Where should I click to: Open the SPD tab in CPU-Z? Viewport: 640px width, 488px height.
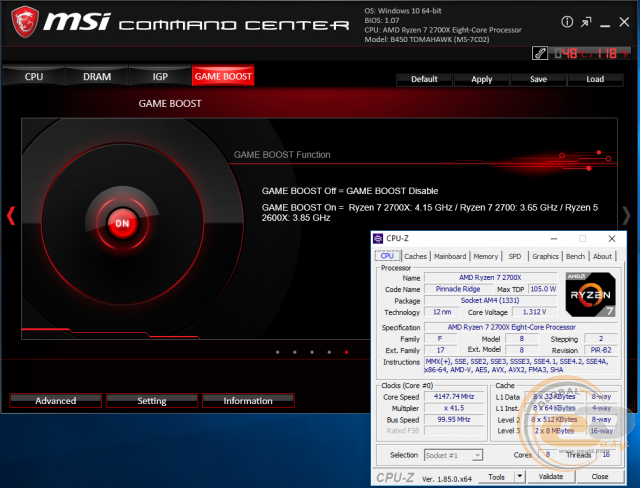(515, 256)
